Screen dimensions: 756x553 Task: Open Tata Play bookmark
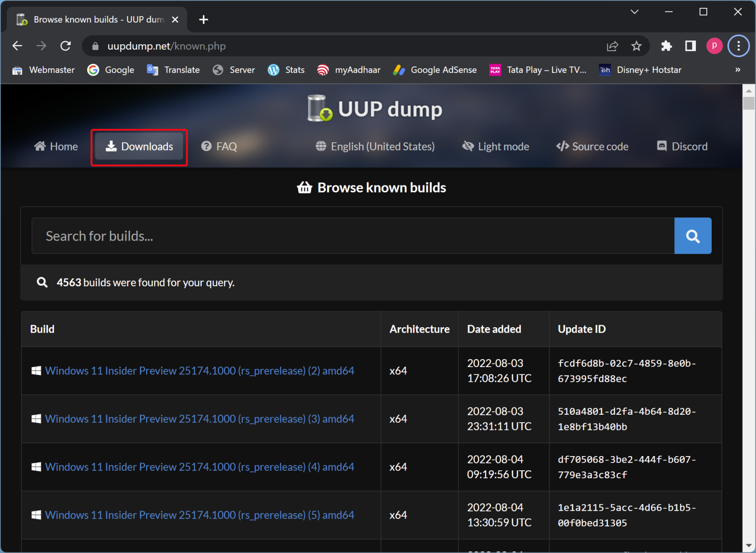[x=538, y=70]
